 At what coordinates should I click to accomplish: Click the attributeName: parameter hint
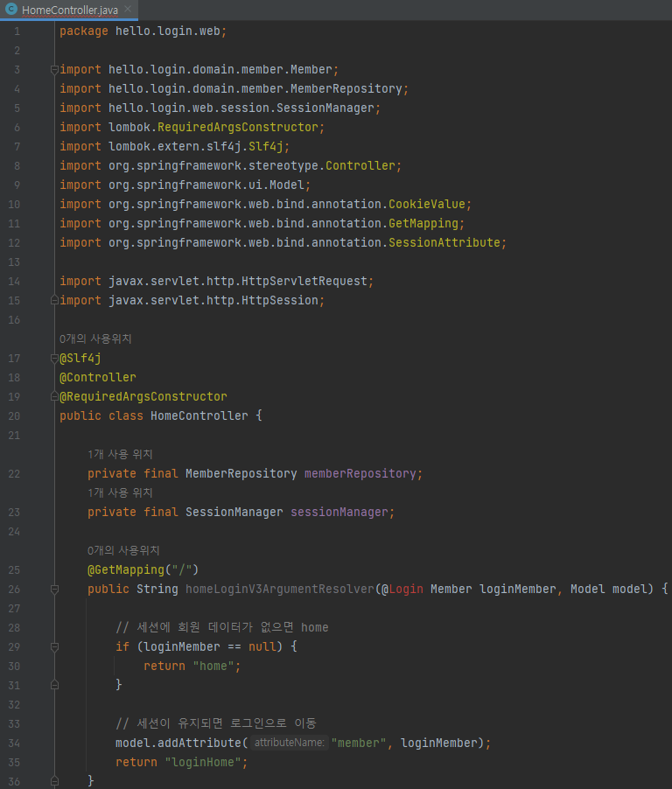pyautogui.click(x=289, y=743)
